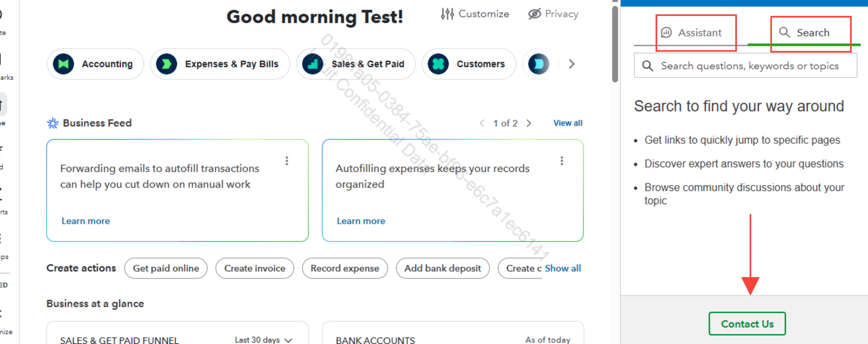The width and height of the screenshot is (868, 344).
Task: Click the Assistant chat bubble icon
Action: point(666,33)
